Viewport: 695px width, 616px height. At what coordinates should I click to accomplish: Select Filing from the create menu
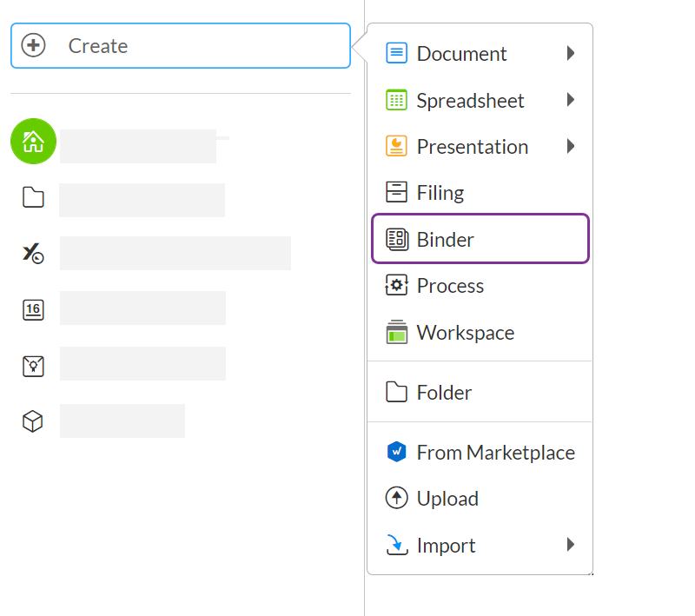[440, 192]
